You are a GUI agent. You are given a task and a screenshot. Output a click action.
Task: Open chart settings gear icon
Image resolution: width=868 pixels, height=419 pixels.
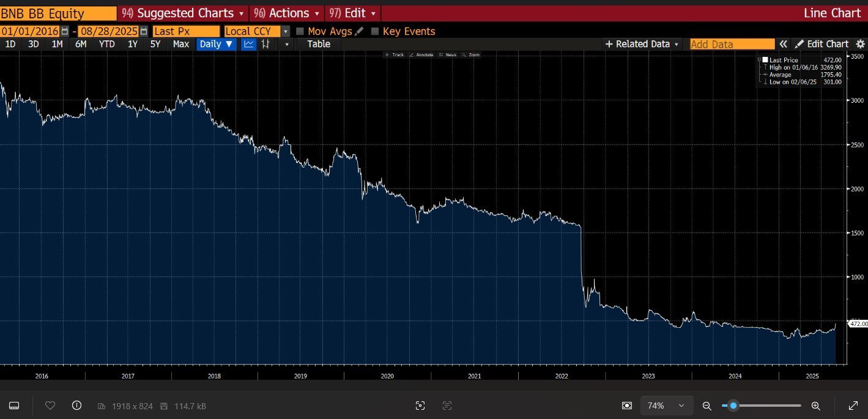tap(860, 44)
